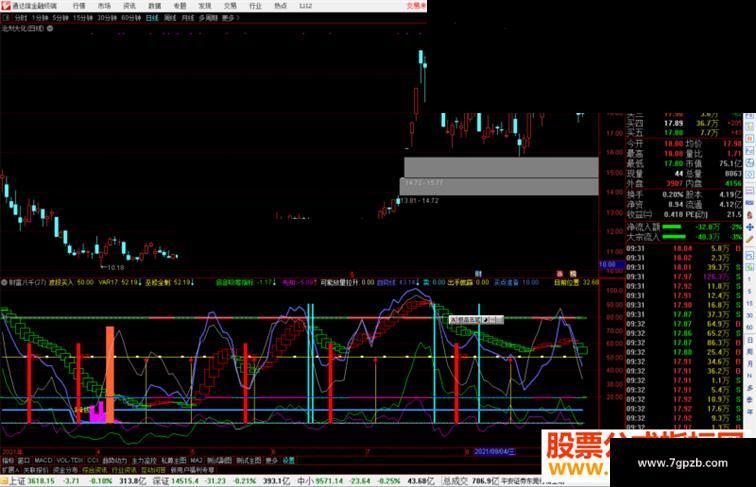Select the 指标 tab in bottom bar
Viewport: 756px width, 487px height.
(8, 460)
